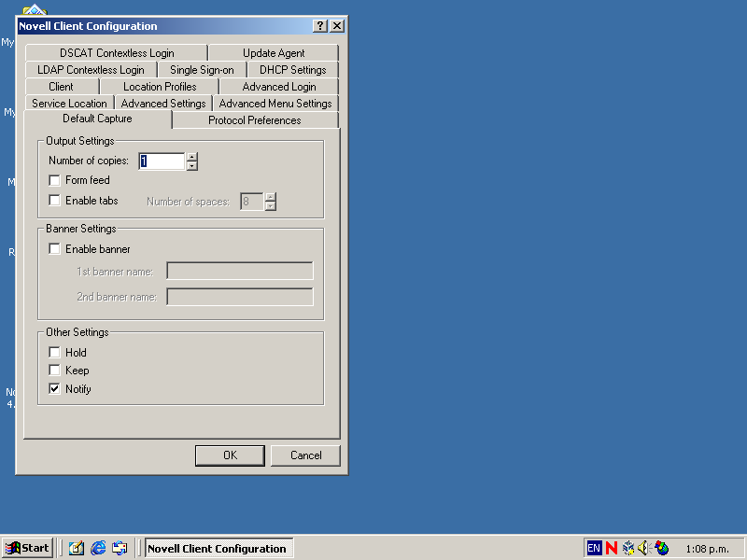Screen dimensions: 747x560
Task: Uncheck the Notify checkbox
Action: pyautogui.click(x=55, y=389)
